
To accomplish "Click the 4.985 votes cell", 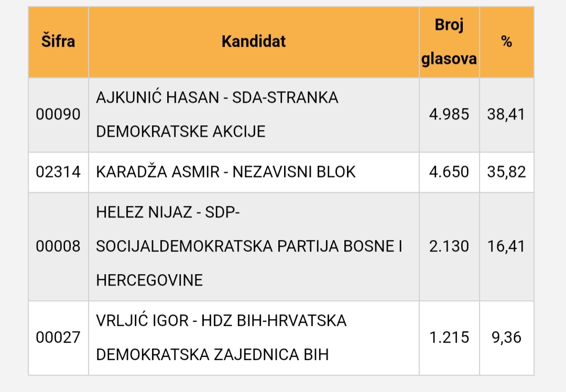I will pyautogui.click(x=449, y=114).
